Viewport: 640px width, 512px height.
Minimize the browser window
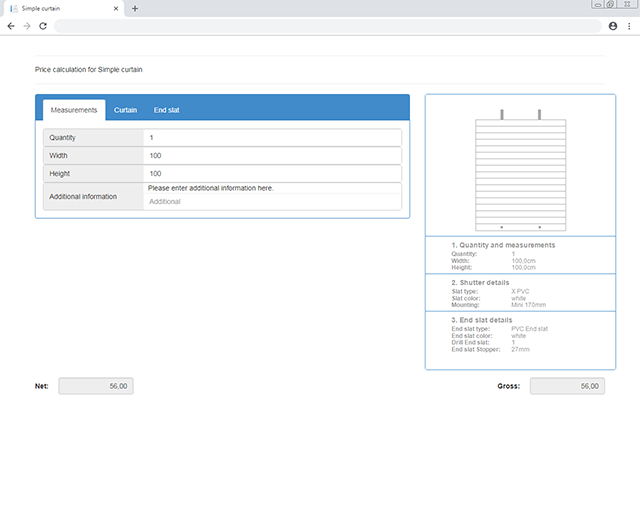pyautogui.click(x=598, y=4)
